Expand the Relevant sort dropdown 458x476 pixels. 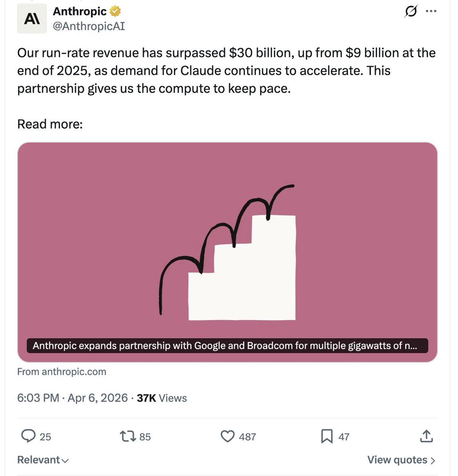pyautogui.click(x=43, y=460)
